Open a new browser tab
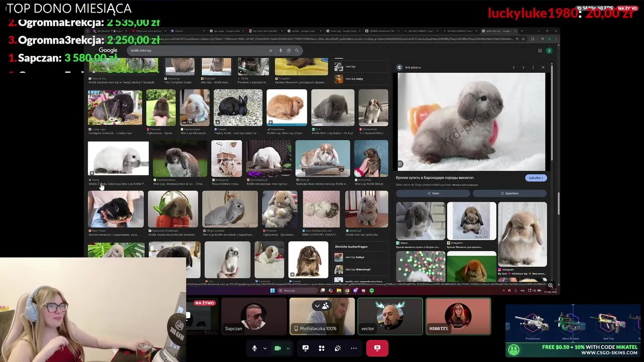 (x=522, y=31)
